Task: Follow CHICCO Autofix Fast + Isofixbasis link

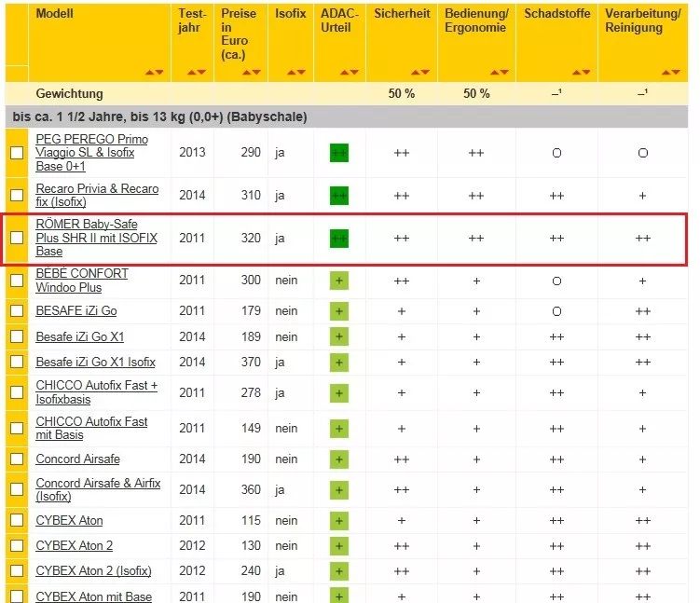Action: click(97, 392)
